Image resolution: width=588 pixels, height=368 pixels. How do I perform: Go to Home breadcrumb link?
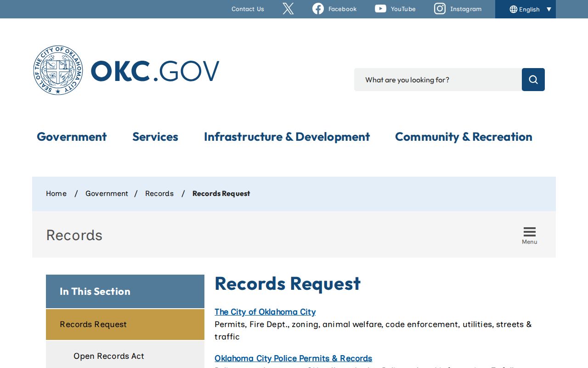(56, 194)
